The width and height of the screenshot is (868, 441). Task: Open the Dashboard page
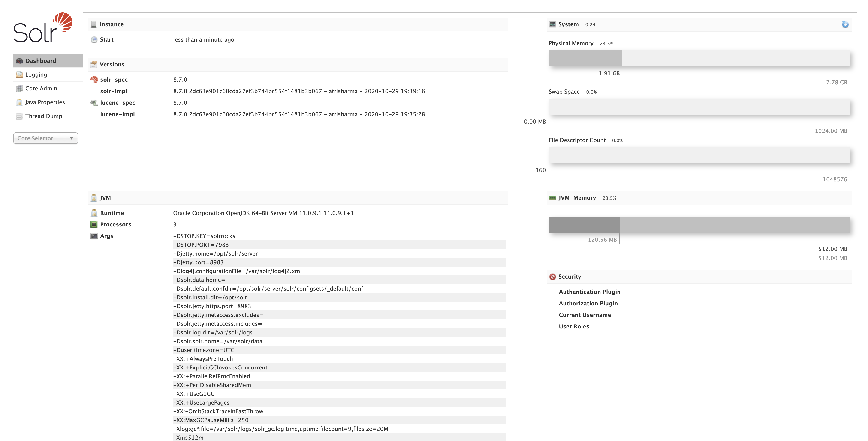tap(48, 61)
